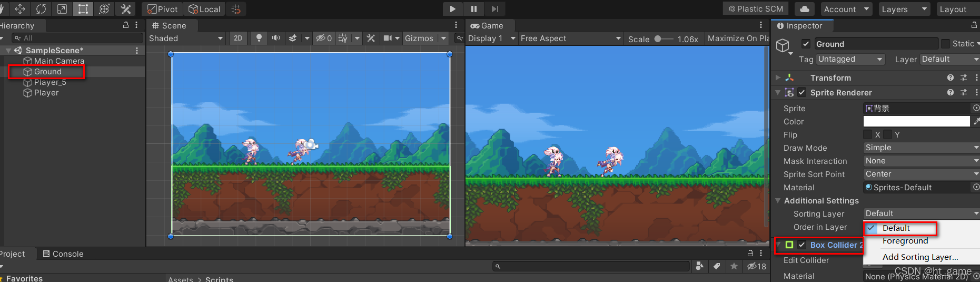Open Sprite Renderer help icon
The image size is (980, 282).
tap(951, 92)
